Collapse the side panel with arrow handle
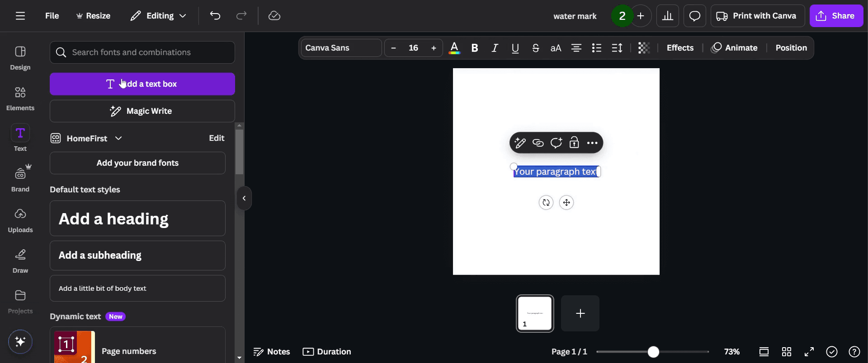The width and height of the screenshot is (868, 363). pos(244,198)
